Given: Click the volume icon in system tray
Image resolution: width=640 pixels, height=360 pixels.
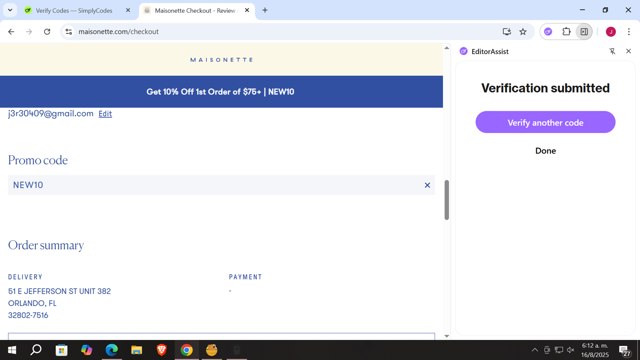Looking at the screenshot, I should [571, 350].
